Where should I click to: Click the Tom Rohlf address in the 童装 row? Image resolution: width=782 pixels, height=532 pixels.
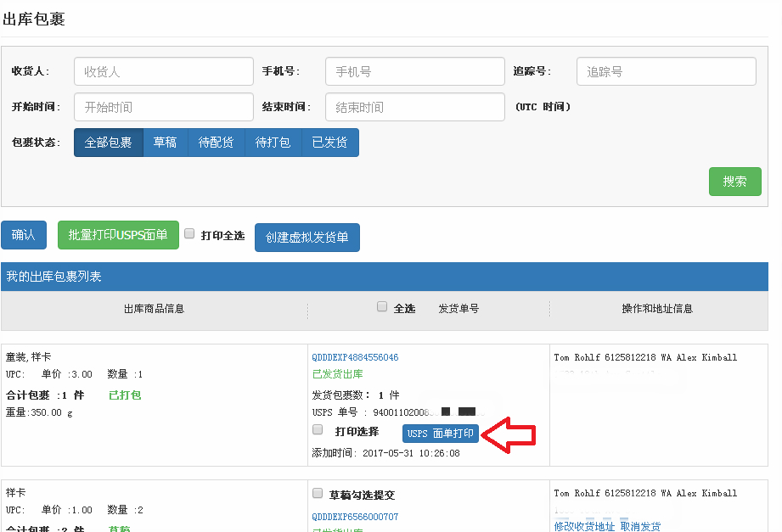[645, 357]
